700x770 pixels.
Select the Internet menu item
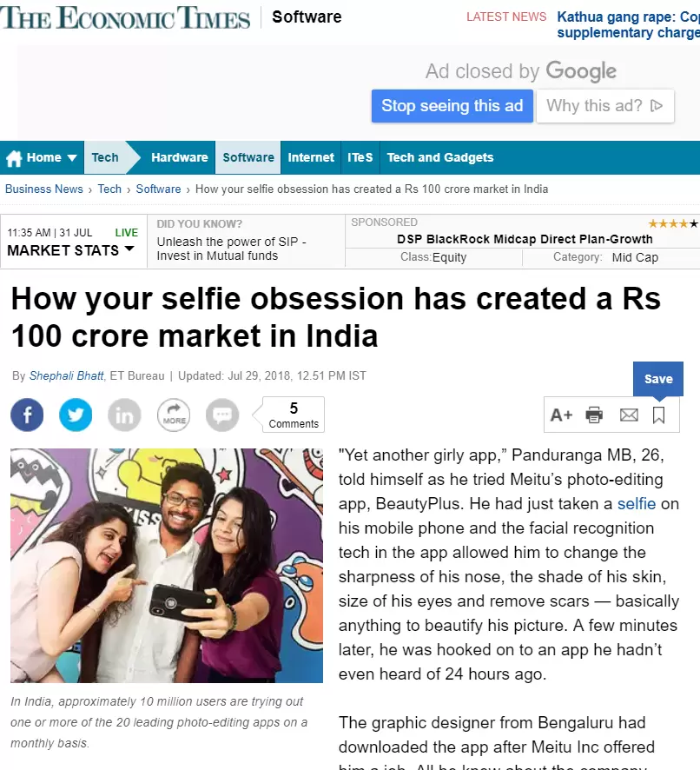pos(311,157)
